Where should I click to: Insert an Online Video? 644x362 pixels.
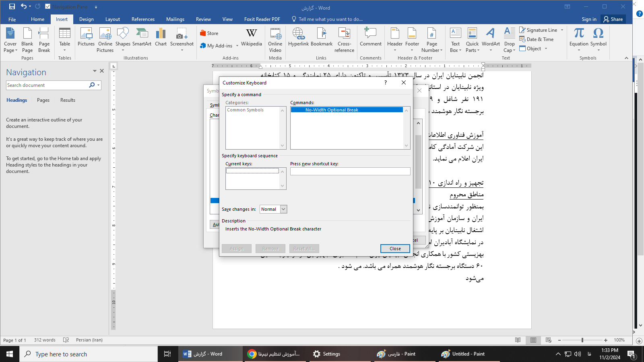point(275,40)
